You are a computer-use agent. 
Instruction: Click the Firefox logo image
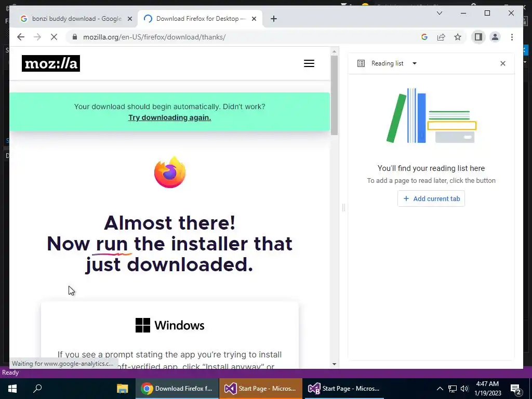click(170, 172)
